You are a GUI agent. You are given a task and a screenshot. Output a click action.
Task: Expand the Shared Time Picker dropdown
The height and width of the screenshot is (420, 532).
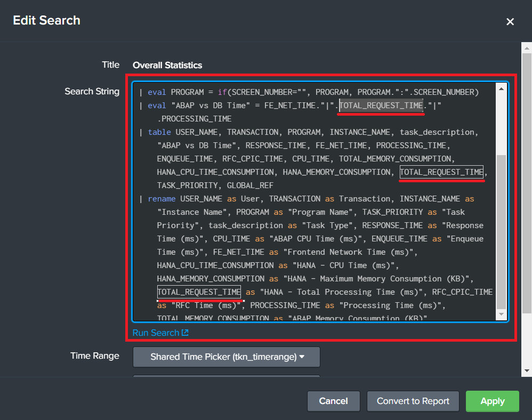point(226,357)
